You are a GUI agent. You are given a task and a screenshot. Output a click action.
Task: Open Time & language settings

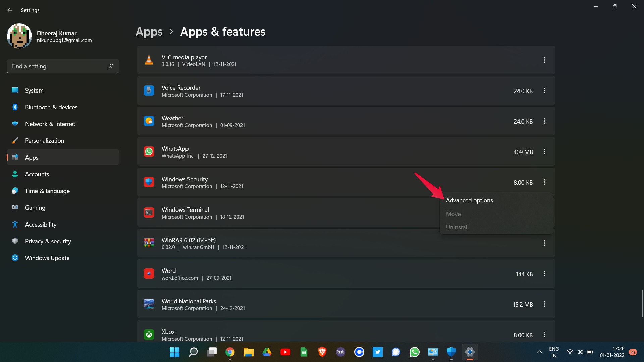click(63, 191)
